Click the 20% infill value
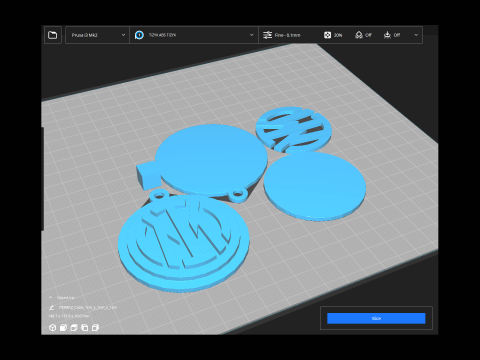The image size is (480, 360). point(338,35)
